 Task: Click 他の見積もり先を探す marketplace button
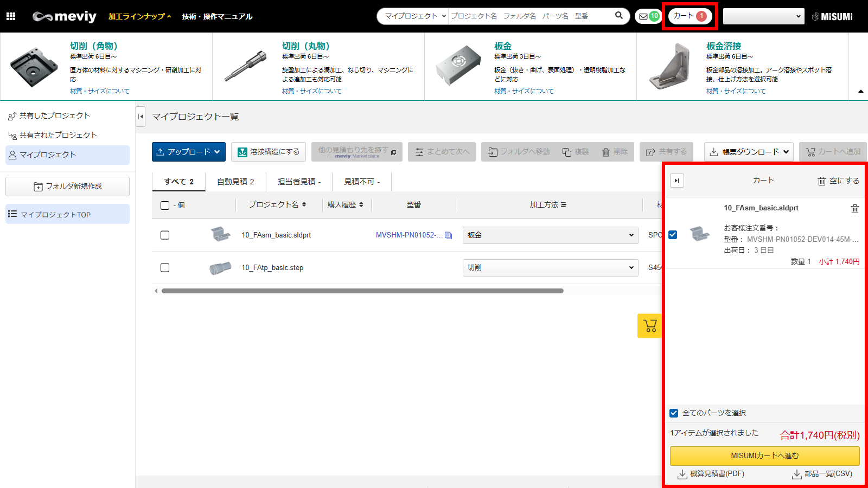(357, 152)
